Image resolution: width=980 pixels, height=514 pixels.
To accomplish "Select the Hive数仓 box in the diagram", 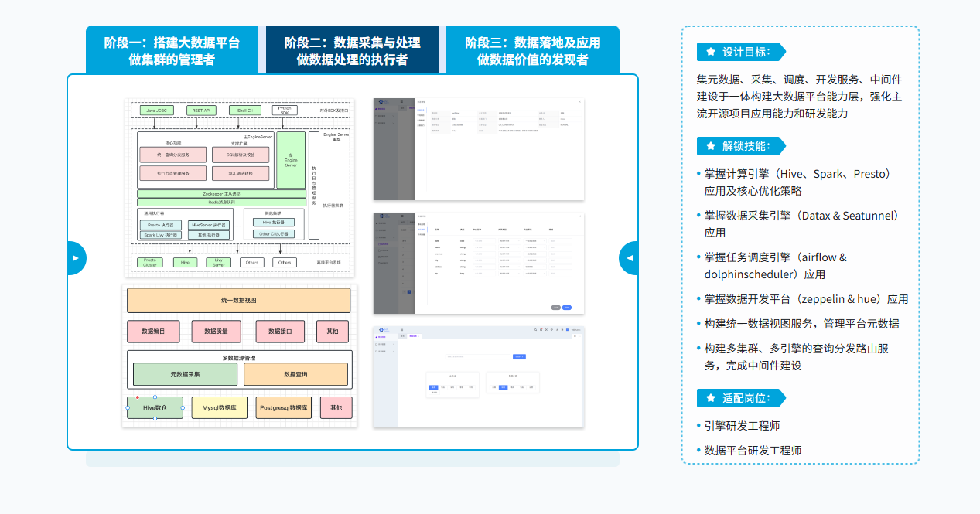I will (x=155, y=407).
